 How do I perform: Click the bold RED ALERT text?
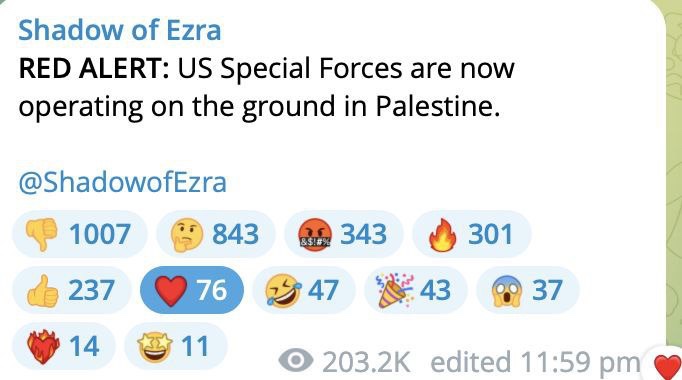pos(94,69)
